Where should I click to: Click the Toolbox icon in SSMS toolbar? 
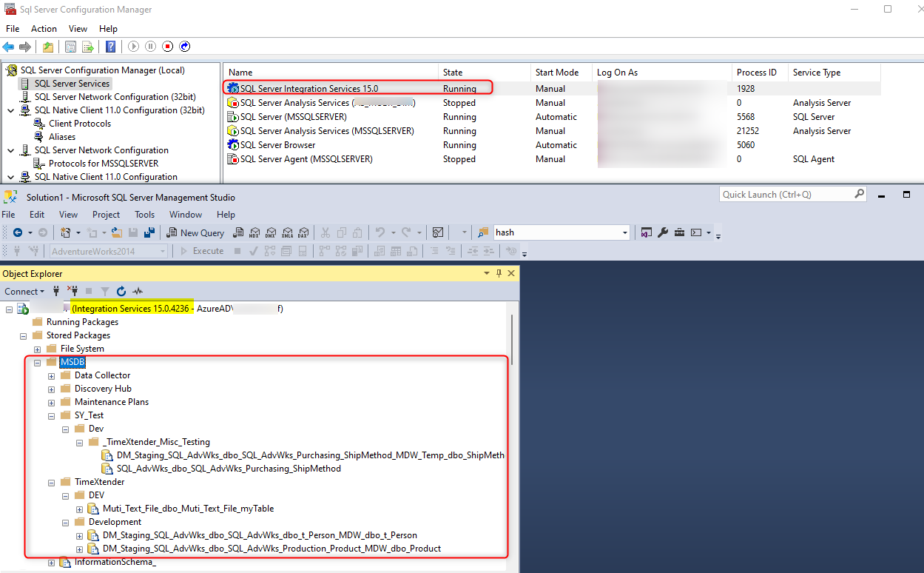coord(679,232)
